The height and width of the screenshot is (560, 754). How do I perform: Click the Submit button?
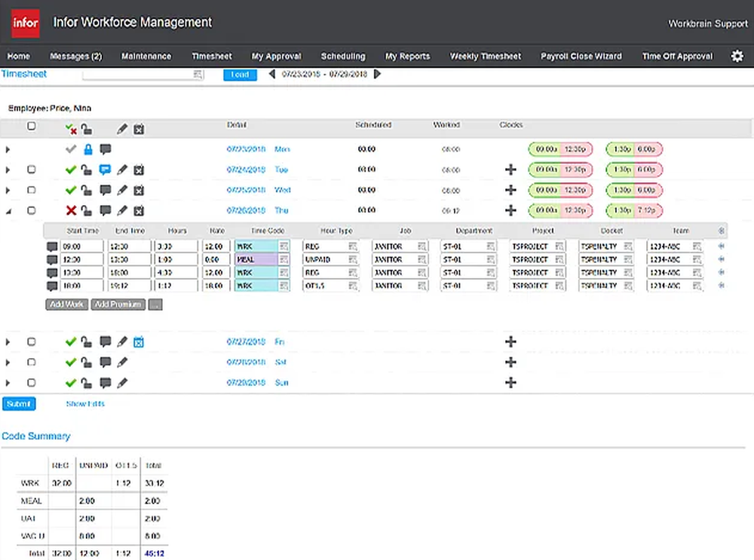pyautogui.click(x=19, y=404)
